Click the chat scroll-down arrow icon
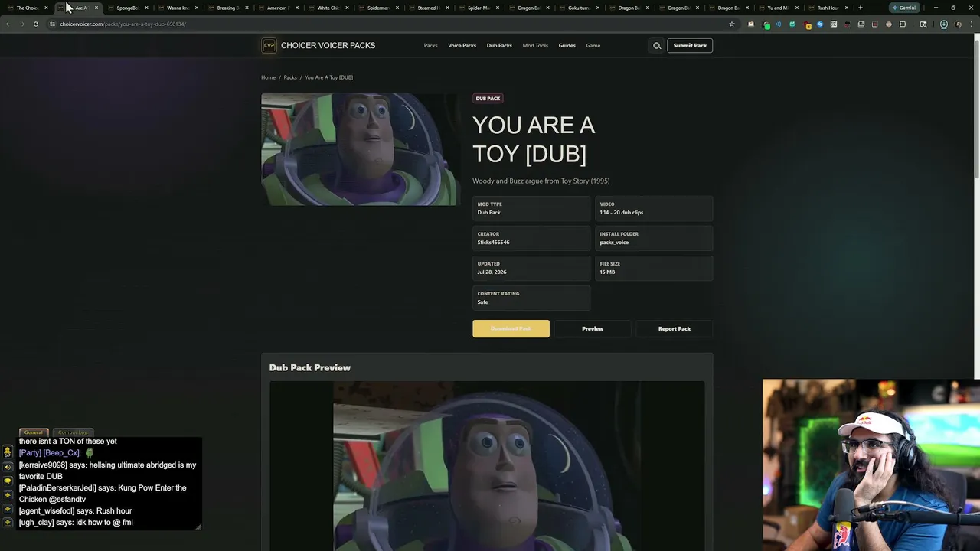The width and height of the screenshot is (980, 551). (x=8, y=509)
